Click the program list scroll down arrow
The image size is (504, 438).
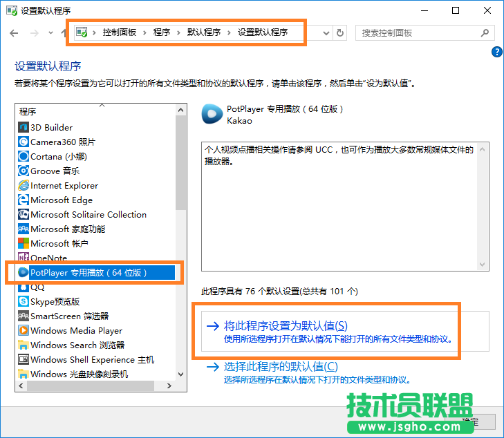pyautogui.click(x=180, y=374)
